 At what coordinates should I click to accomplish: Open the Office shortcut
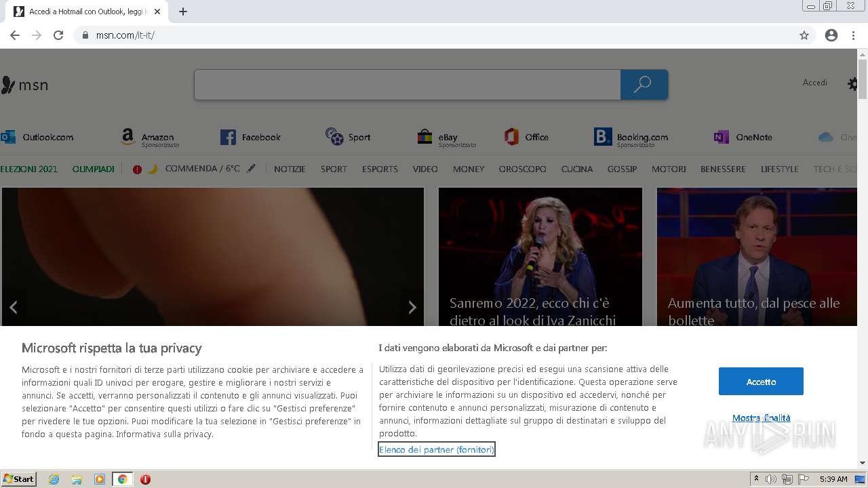[x=526, y=137]
